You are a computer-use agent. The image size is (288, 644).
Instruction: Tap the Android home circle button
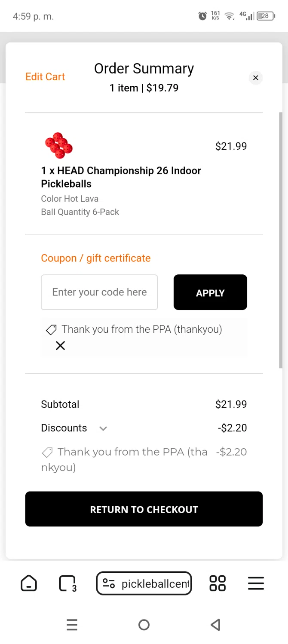[144, 625]
